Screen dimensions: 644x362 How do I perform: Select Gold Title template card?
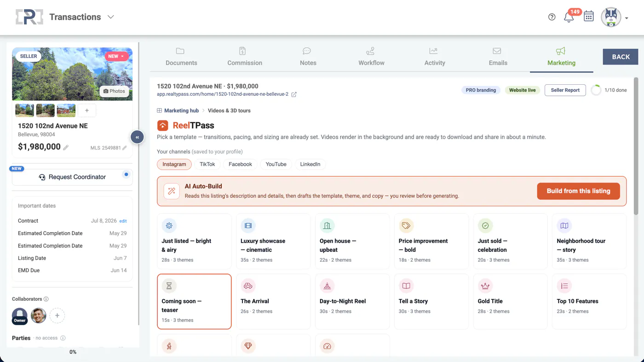pos(511,302)
